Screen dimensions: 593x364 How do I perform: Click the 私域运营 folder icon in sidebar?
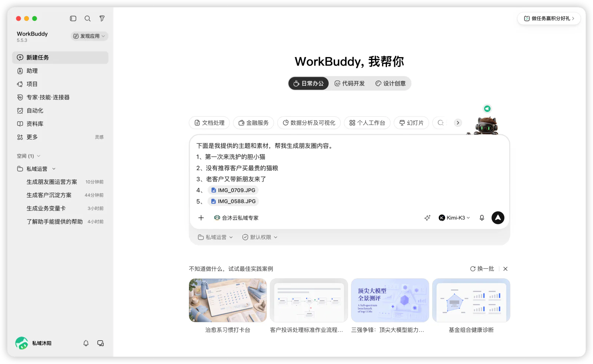(20, 169)
